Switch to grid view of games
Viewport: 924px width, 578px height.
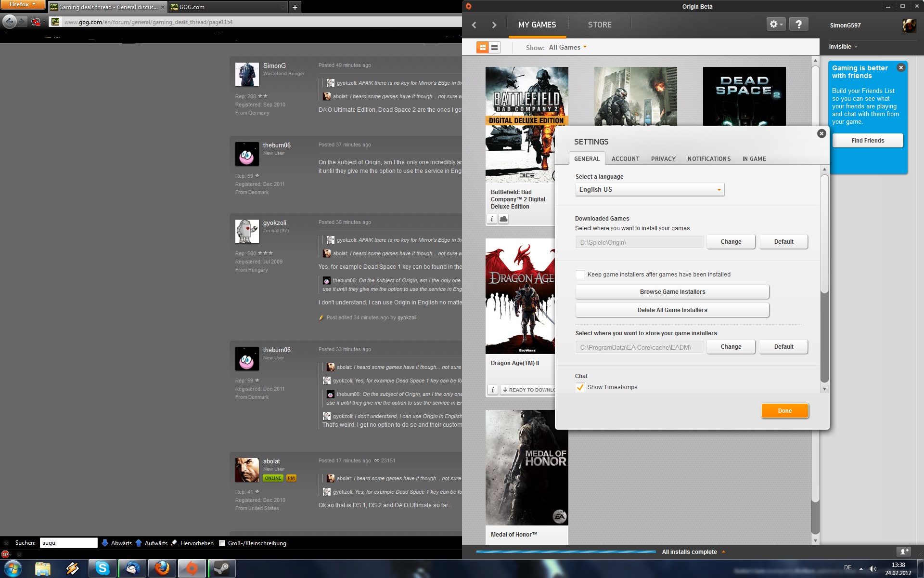point(482,47)
